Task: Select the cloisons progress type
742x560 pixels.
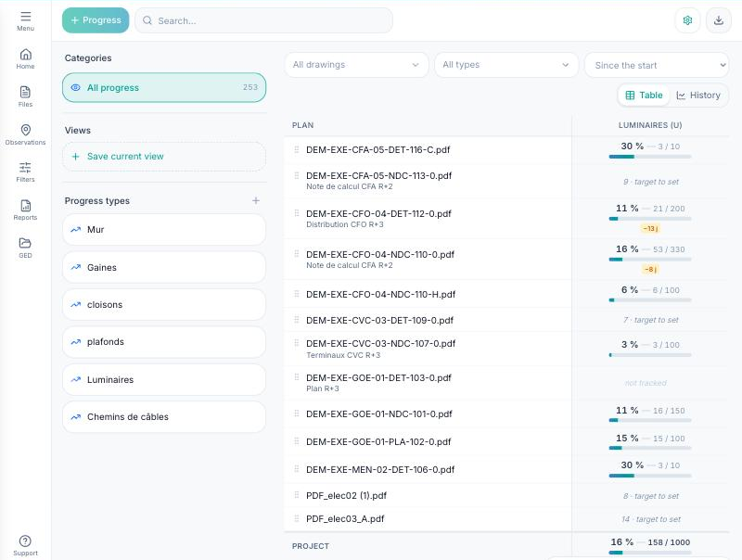Action: 164,305
